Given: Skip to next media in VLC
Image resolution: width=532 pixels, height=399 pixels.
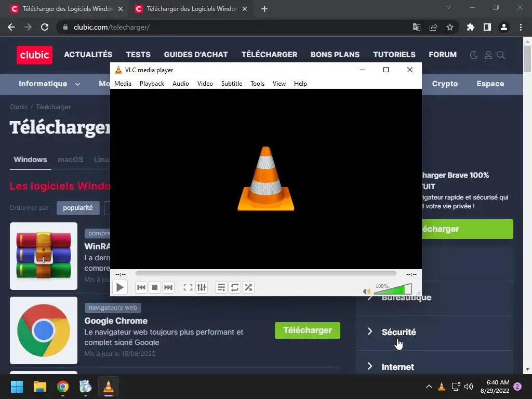Looking at the screenshot, I should 168,287.
